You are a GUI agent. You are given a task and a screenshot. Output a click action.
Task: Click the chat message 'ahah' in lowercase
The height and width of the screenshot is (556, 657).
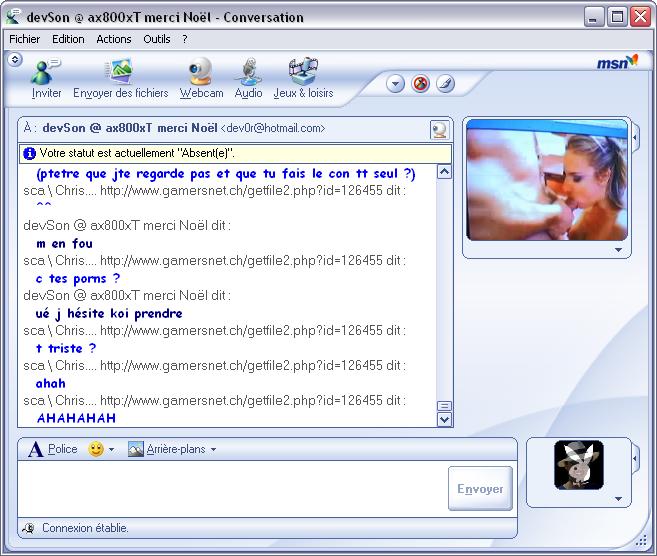coord(51,383)
